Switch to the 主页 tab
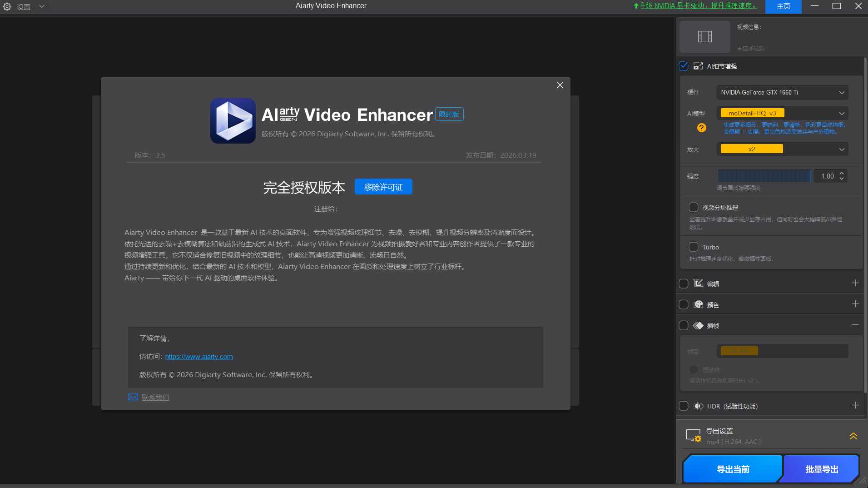This screenshot has width=868, height=488. click(782, 6)
